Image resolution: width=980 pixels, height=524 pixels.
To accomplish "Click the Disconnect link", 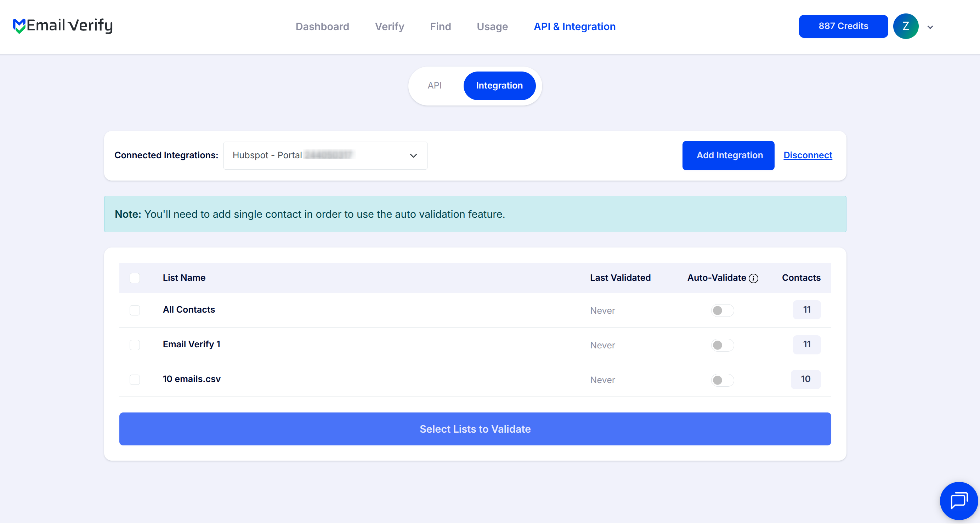I will pyautogui.click(x=808, y=155).
